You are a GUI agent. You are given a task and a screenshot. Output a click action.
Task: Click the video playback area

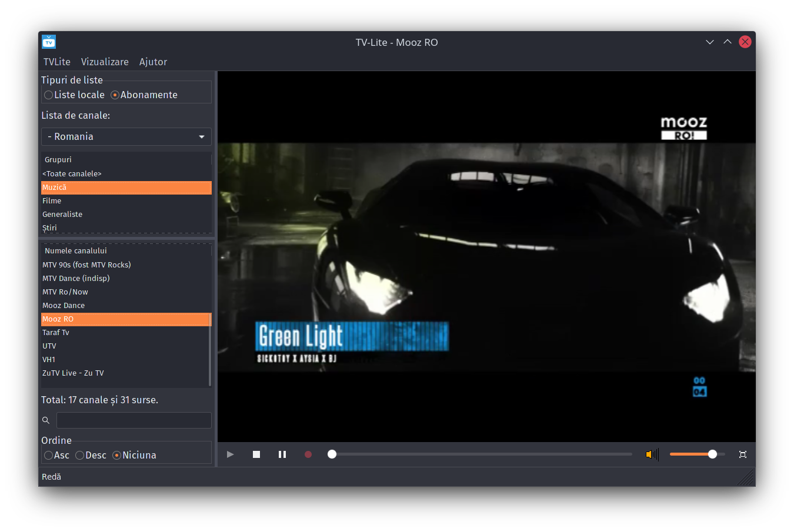pos(486,256)
